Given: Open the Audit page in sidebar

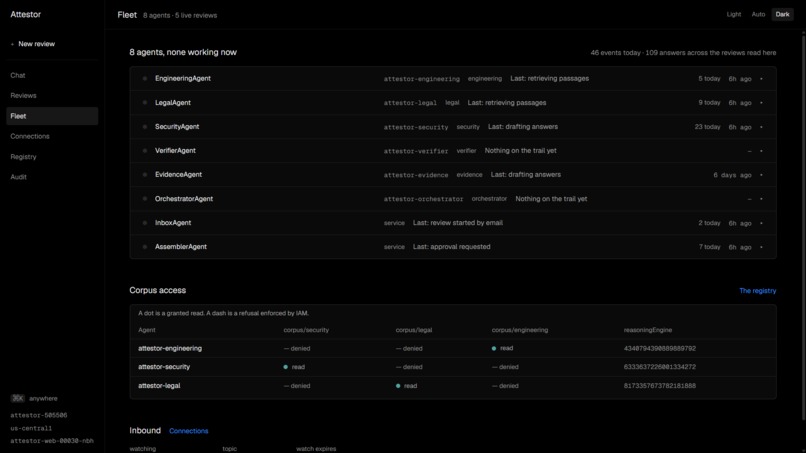Looking at the screenshot, I should coord(19,177).
